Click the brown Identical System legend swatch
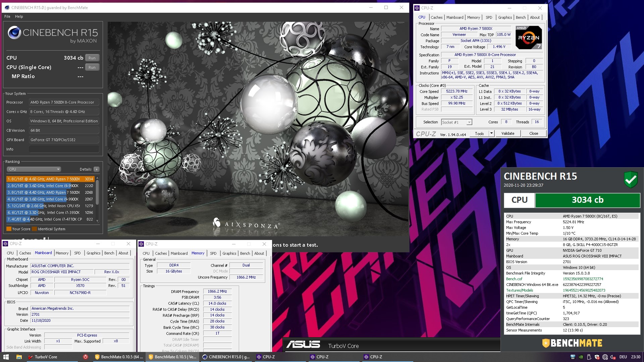 pyautogui.click(x=34, y=229)
